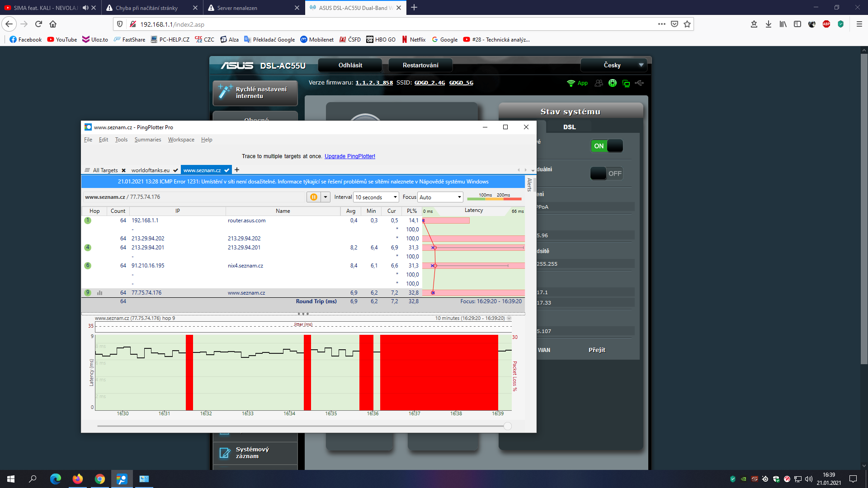Pause the PingPlotter trace

coord(313,197)
